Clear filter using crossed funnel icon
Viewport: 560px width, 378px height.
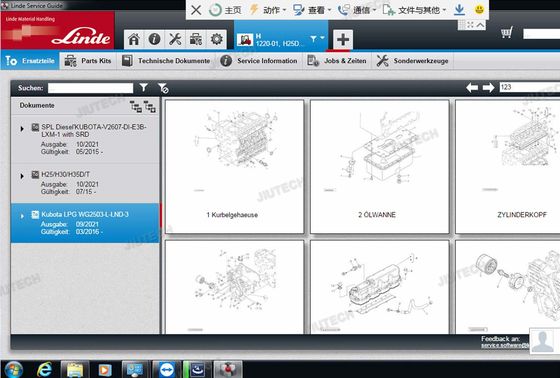point(163,88)
